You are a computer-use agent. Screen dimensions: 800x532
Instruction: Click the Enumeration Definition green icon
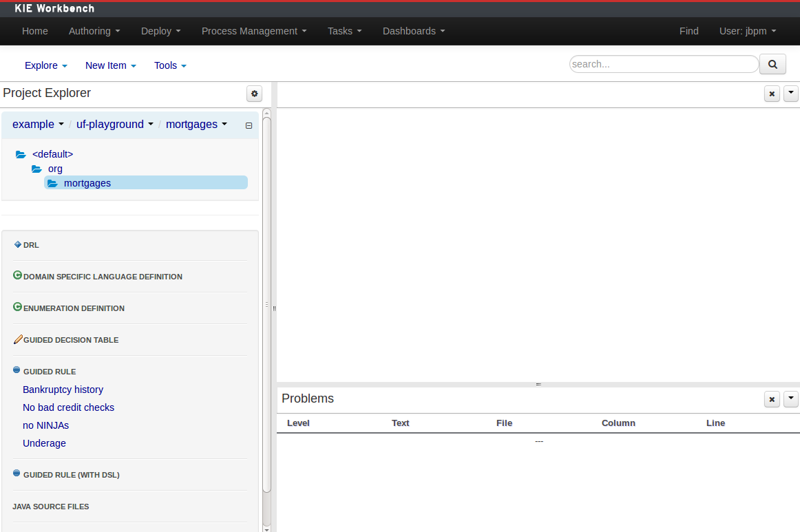click(x=18, y=308)
